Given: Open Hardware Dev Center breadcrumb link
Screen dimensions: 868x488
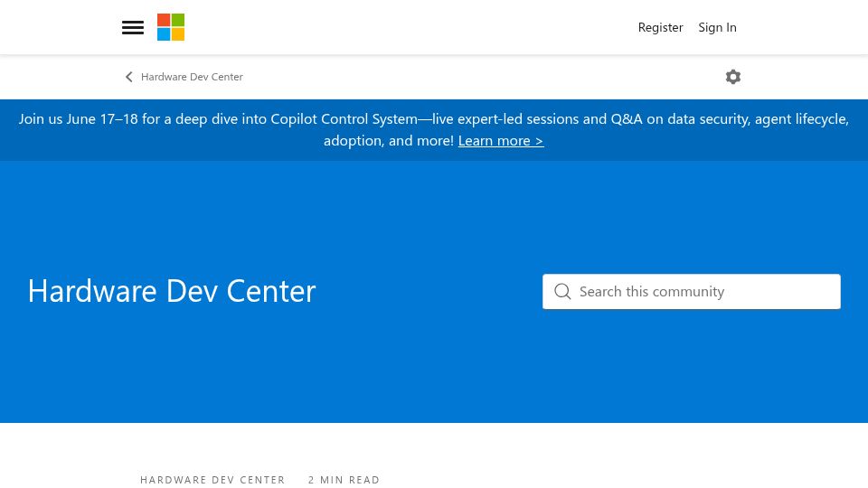Looking at the screenshot, I should 192,77.
